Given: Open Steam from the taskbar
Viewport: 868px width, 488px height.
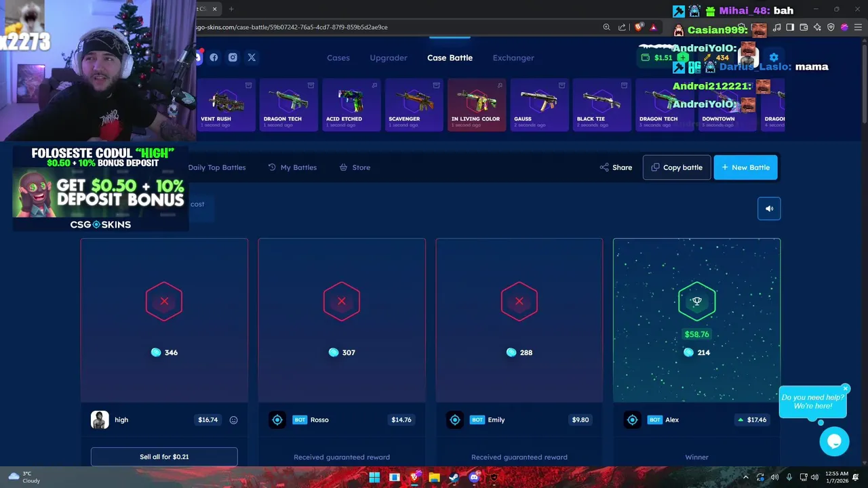Looking at the screenshot, I should tap(454, 477).
